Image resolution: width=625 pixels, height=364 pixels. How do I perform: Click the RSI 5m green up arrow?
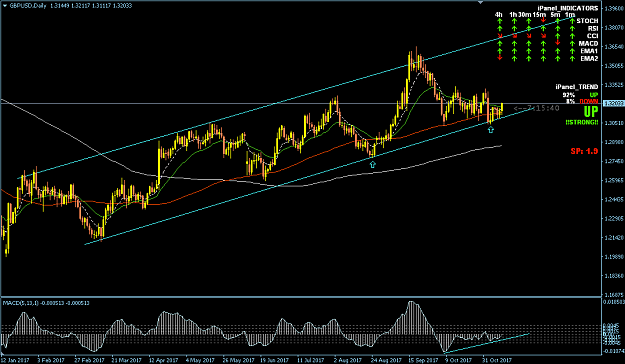[x=558, y=28]
